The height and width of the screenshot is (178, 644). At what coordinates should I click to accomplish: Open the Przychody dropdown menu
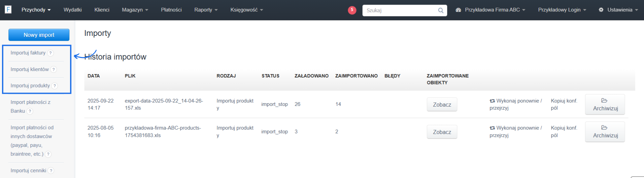tap(36, 10)
